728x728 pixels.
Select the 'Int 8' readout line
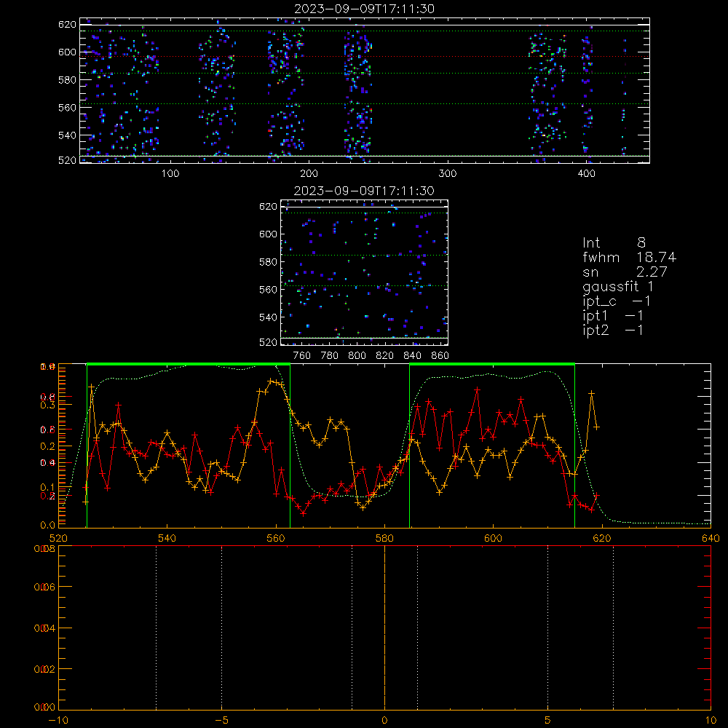614,243
